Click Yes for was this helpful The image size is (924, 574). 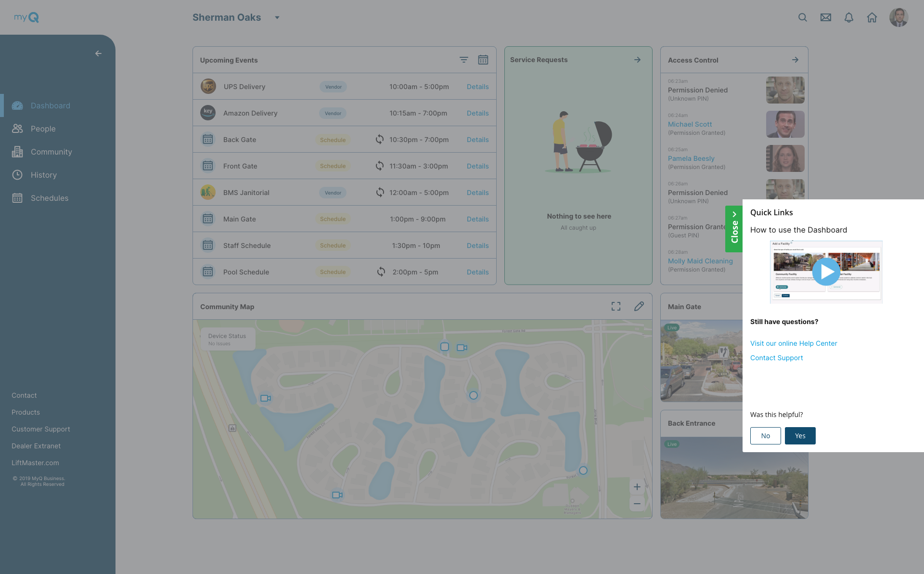pyautogui.click(x=800, y=436)
